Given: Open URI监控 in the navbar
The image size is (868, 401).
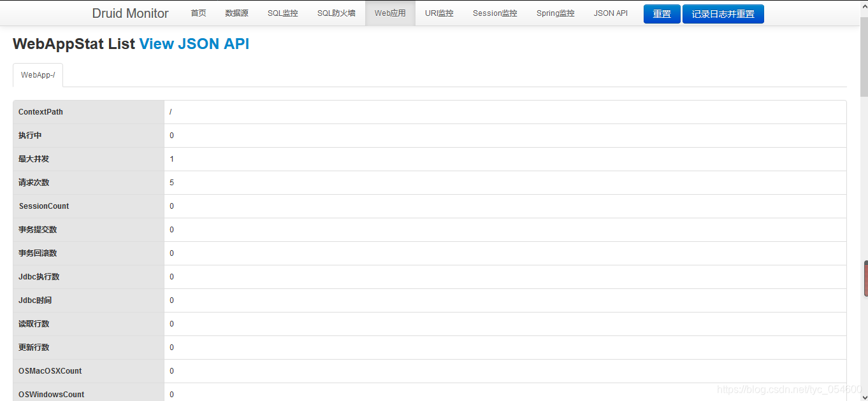Looking at the screenshot, I should coord(439,13).
